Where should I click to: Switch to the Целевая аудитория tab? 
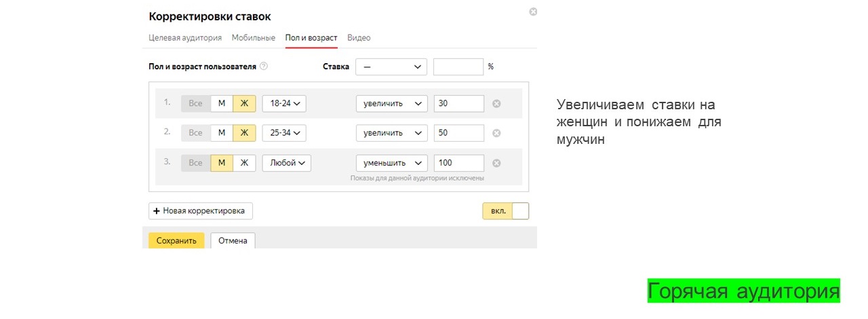point(185,38)
